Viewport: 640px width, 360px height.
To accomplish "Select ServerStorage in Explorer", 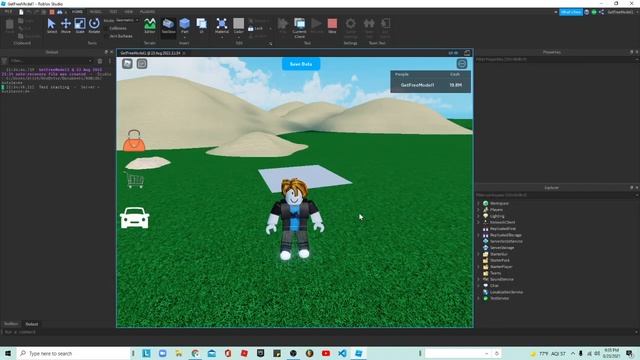I will tap(502, 248).
